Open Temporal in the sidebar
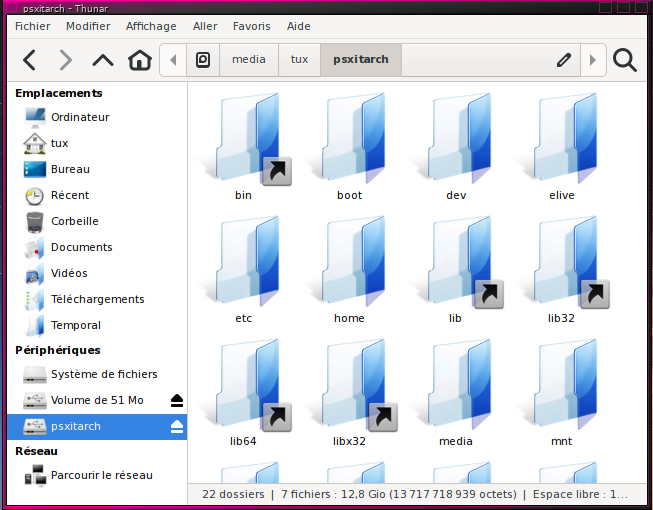This screenshot has width=653, height=510. coord(97,326)
